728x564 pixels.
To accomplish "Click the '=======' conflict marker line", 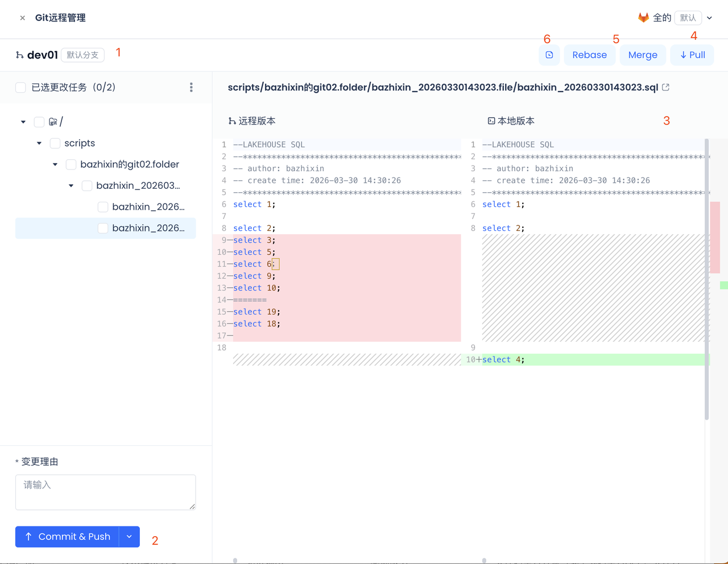I will pyautogui.click(x=250, y=300).
